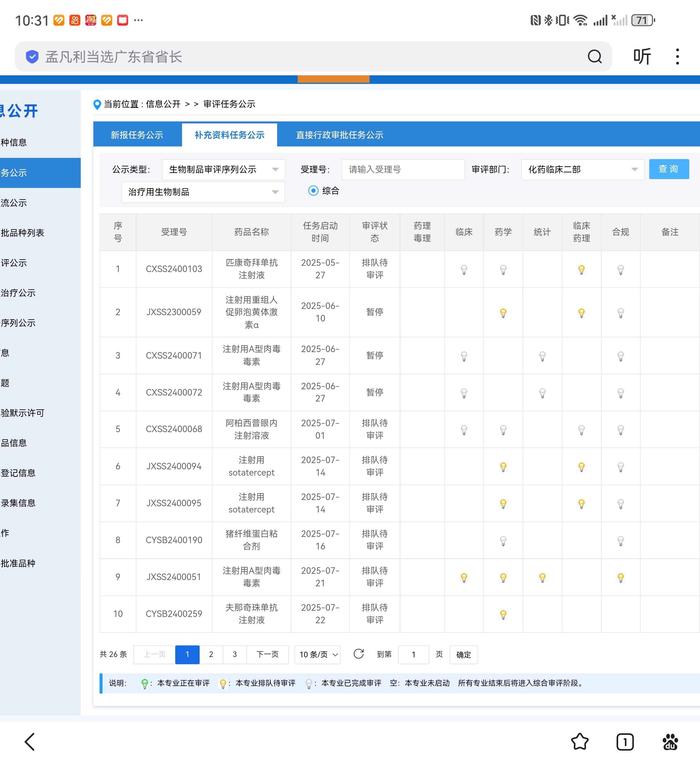Click the refresh icon in pagination bar
This screenshot has width=700, height=763.
[x=358, y=654]
